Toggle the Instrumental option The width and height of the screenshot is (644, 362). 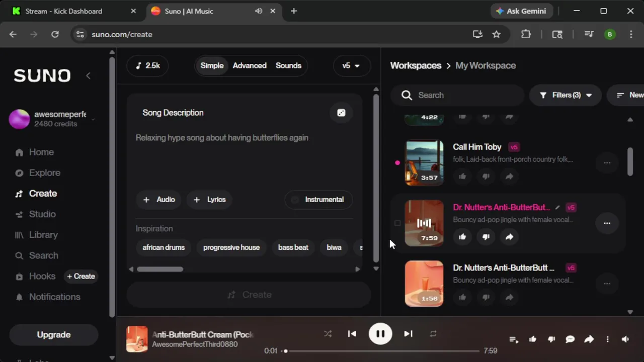pos(318,200)
